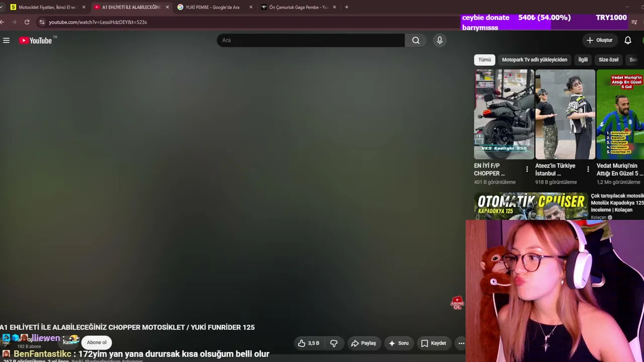Open Ateez'in Türkiye İstanbul short title
The width and height of the screenshot is (644, 362).
pyautogui.click(x=555, y=169)
